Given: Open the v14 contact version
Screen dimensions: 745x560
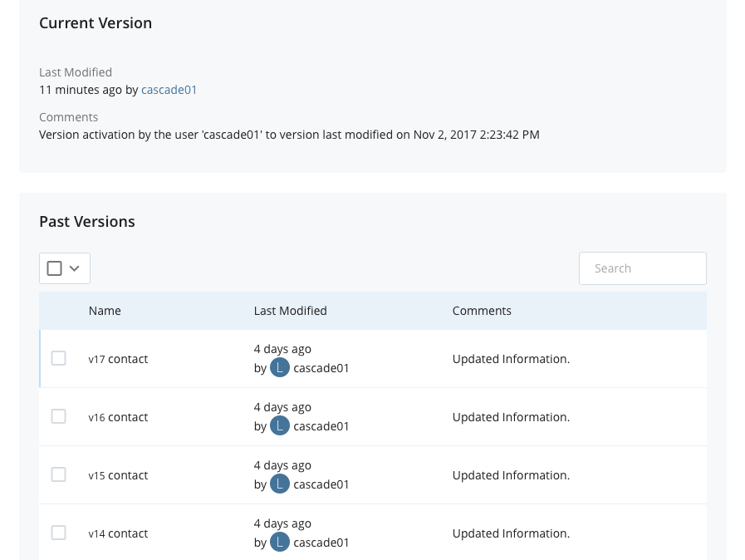Looking at the screenshot, I should 118,534.
